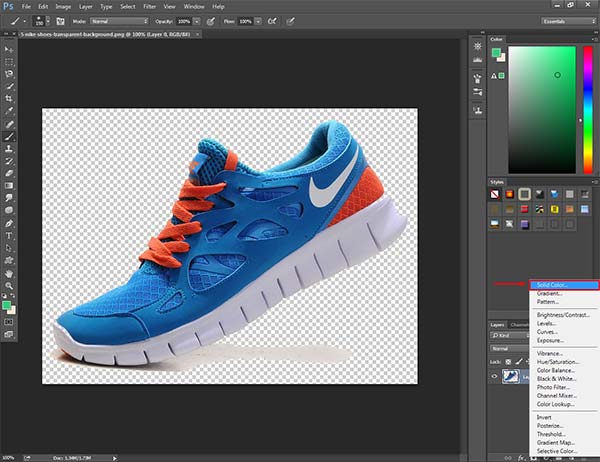Click the green color field picker
This screenshot has height=462, width=600.
coord(542,110)
